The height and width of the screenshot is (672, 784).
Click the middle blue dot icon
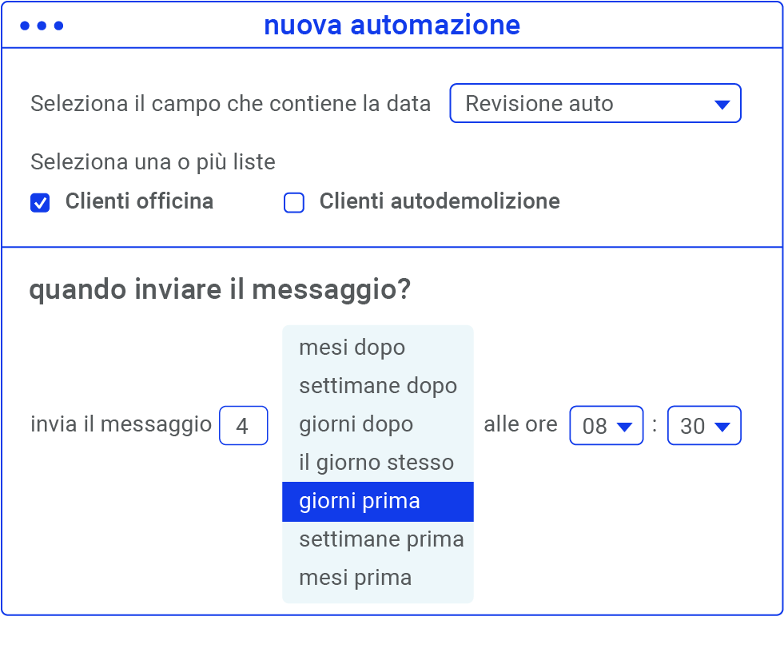pos(40,25)
